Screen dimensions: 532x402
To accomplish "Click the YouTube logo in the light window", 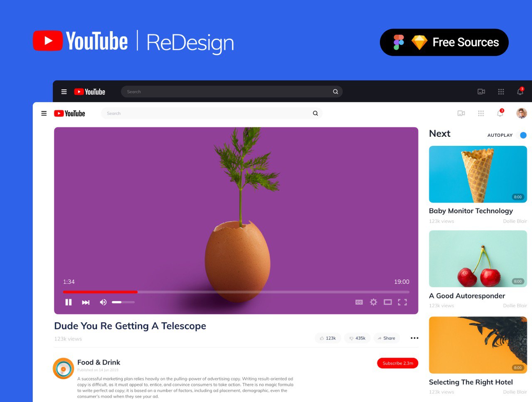I will [x=69, y=113].
